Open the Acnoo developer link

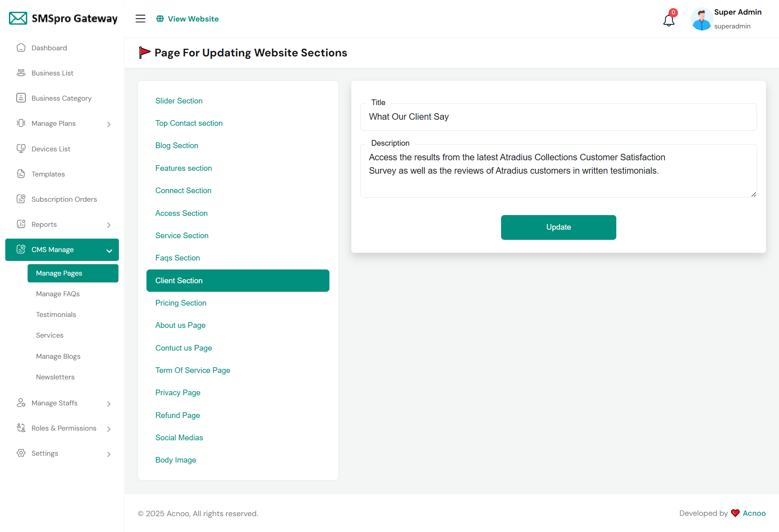(754, 513)
